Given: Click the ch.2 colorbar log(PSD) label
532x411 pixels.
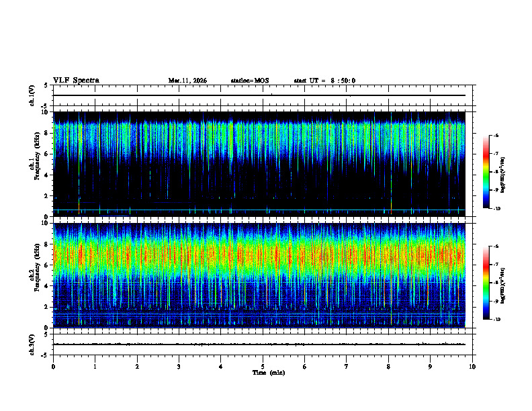Looking at the screenshot, I should point(503,286).
